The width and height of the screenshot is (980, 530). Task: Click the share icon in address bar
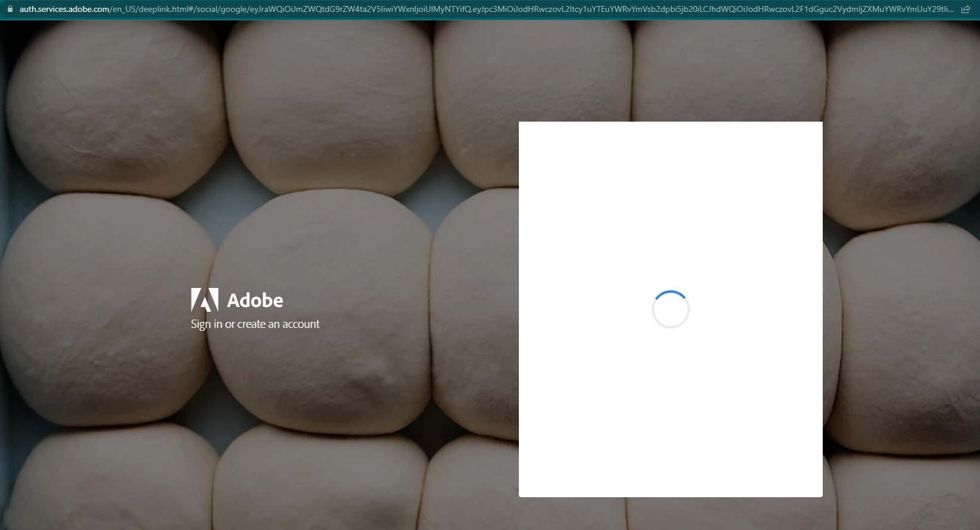[966, 9]
